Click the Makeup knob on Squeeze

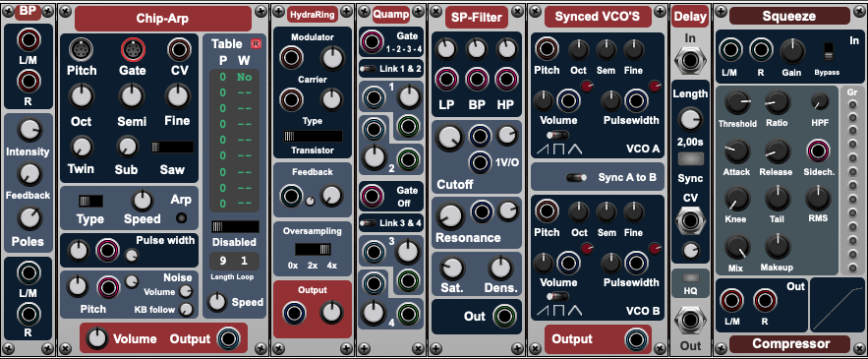778,247
